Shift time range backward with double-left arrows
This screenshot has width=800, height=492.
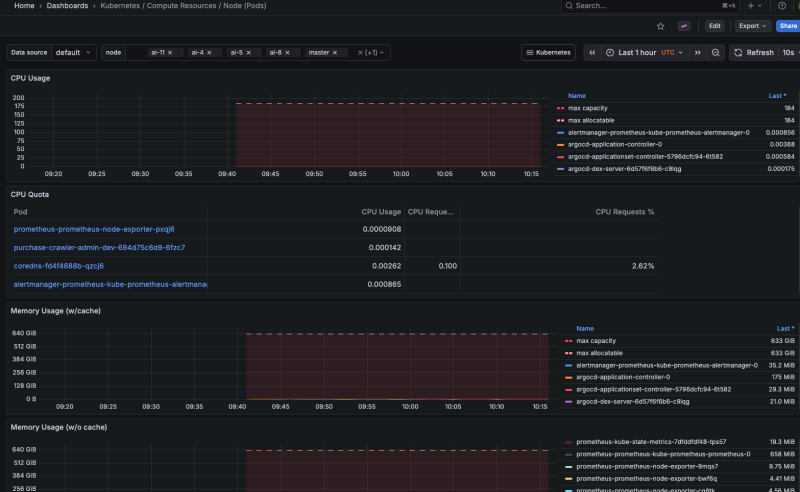592,52
